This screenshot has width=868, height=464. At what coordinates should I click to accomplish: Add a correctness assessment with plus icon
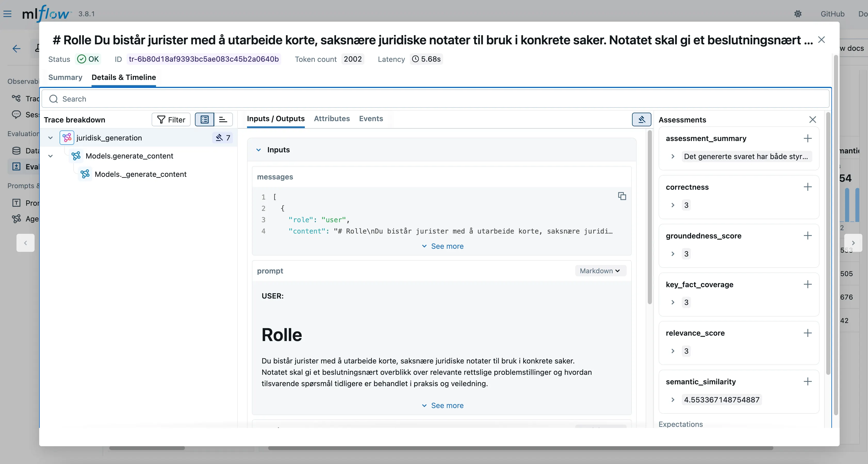coord(807,187)
